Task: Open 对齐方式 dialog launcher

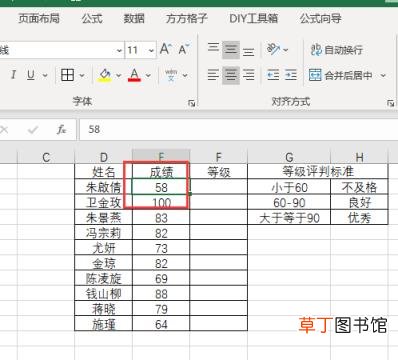Action: (390, 103)
